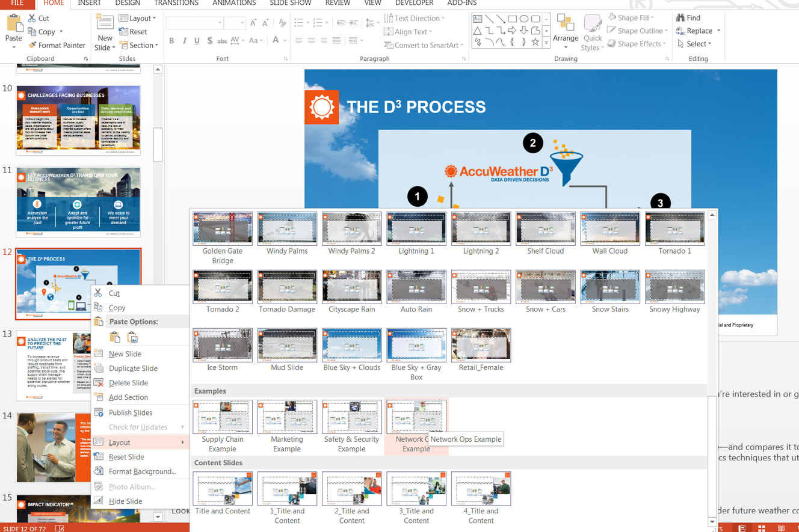Click the Clear All Formatting icon
The width and height of the screenshot is (799, 532).
(x=282, y=23)
